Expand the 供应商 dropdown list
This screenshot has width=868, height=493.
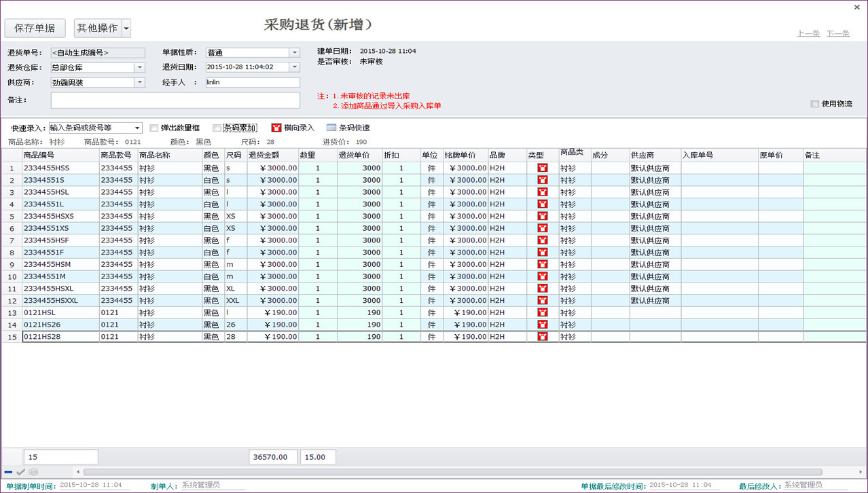pyautogui.click(x=139, y=83)
